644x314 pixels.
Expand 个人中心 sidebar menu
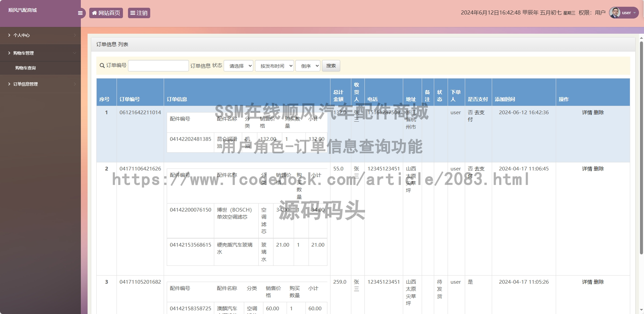pos(40,35)
